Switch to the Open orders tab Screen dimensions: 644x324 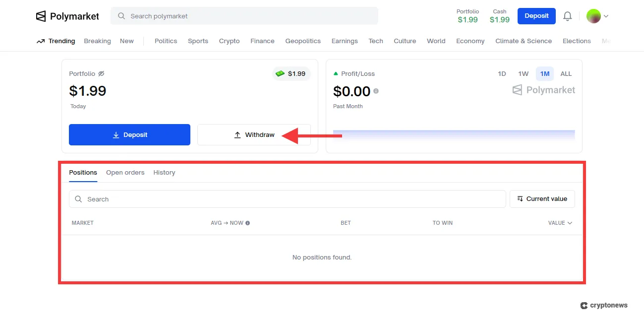[125, 172]
